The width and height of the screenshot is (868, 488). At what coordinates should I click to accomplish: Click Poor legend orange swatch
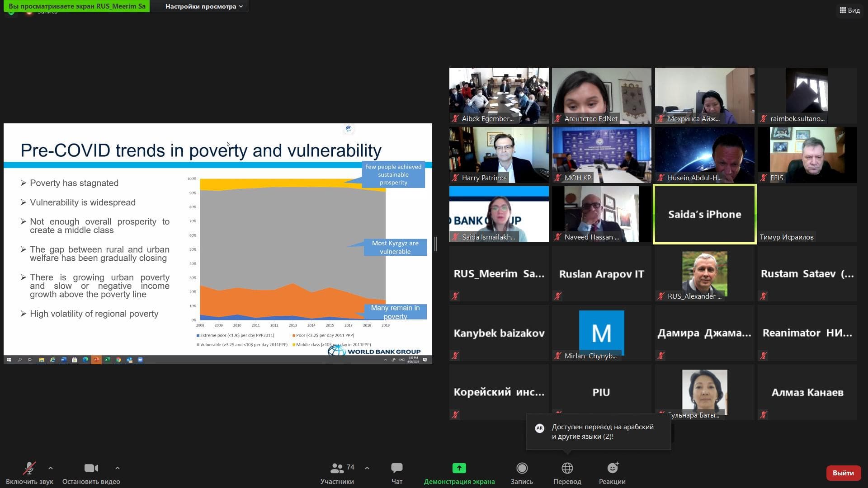click(x=294, y=335)
